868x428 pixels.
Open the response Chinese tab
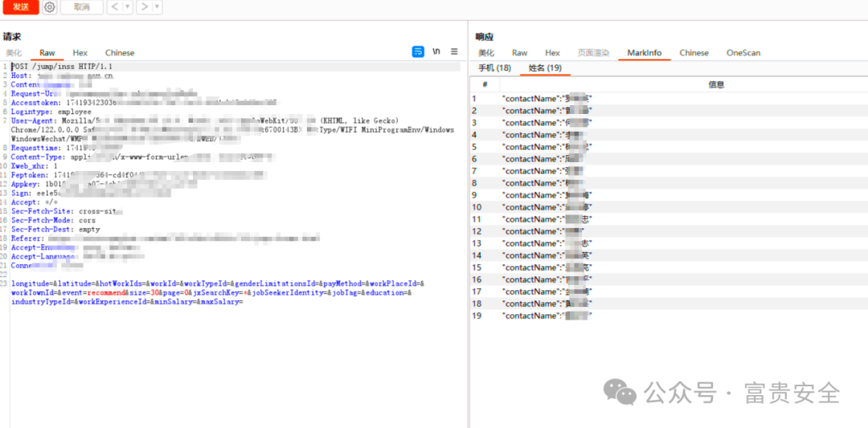(x=694, y=53)
